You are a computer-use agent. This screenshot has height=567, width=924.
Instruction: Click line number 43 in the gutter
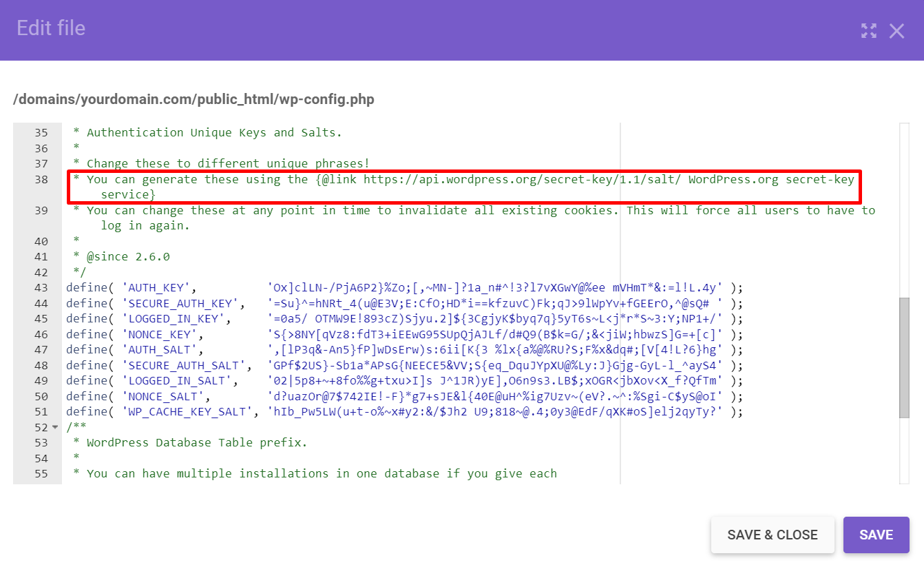41,287
